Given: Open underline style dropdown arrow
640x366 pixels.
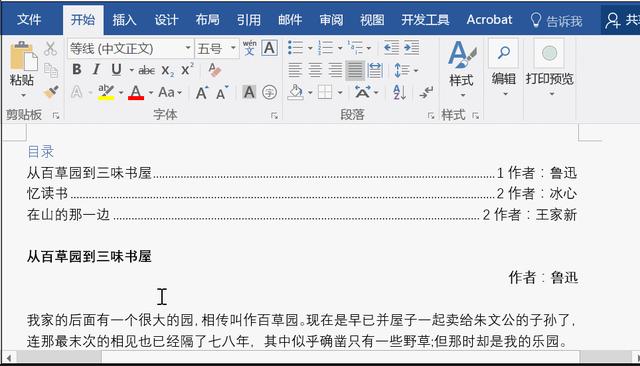Looking at the screenshot, I should (x=131, y=70).
